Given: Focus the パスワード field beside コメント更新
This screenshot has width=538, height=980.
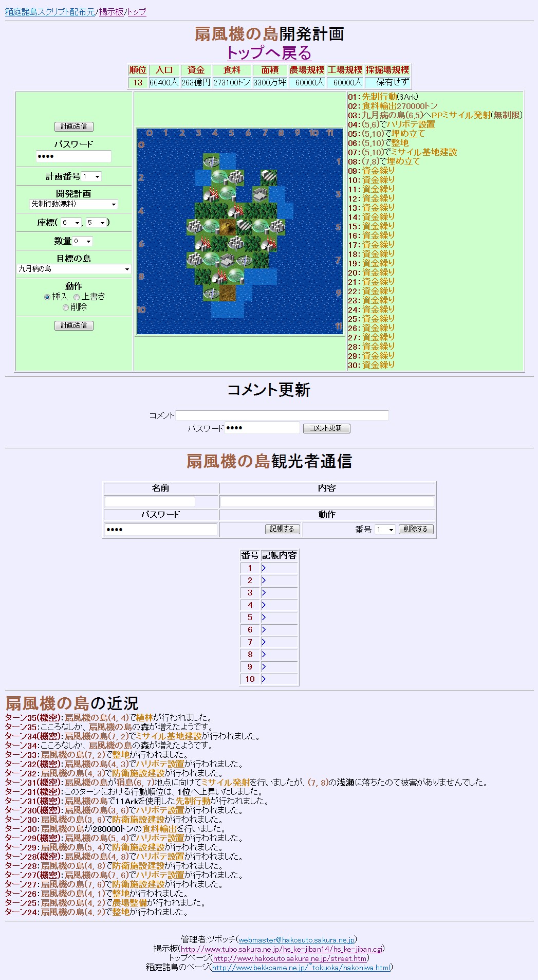Looking at the screenshot, I should (x=262, y=428).
